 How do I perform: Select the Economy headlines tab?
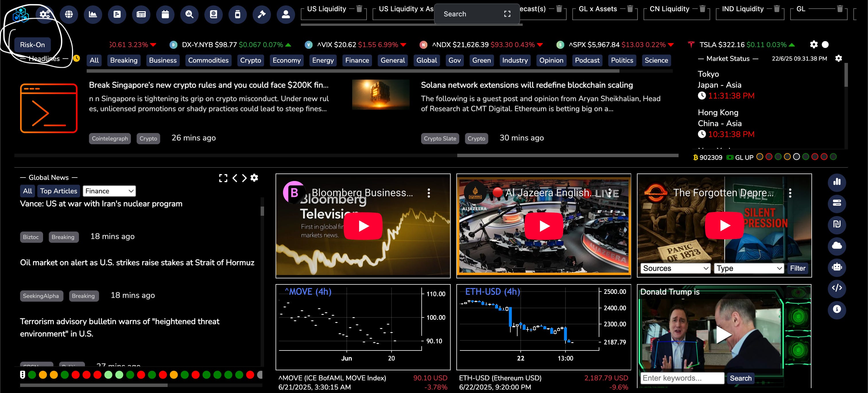[286, 60]
